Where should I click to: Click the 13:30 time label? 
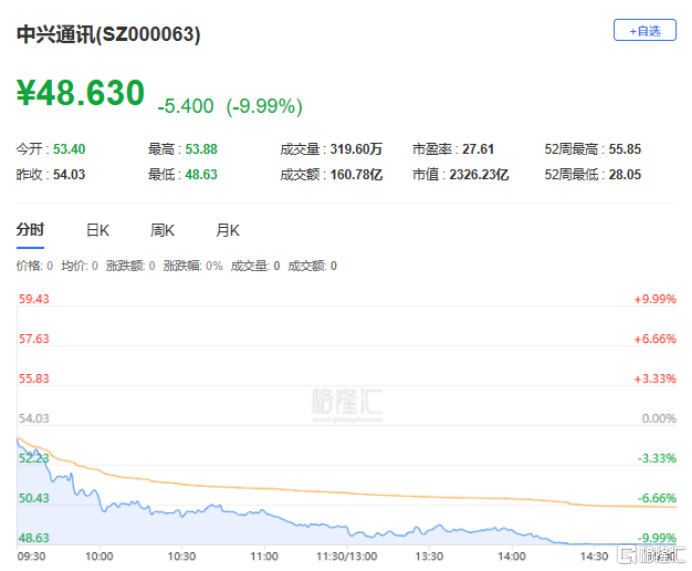429,556
